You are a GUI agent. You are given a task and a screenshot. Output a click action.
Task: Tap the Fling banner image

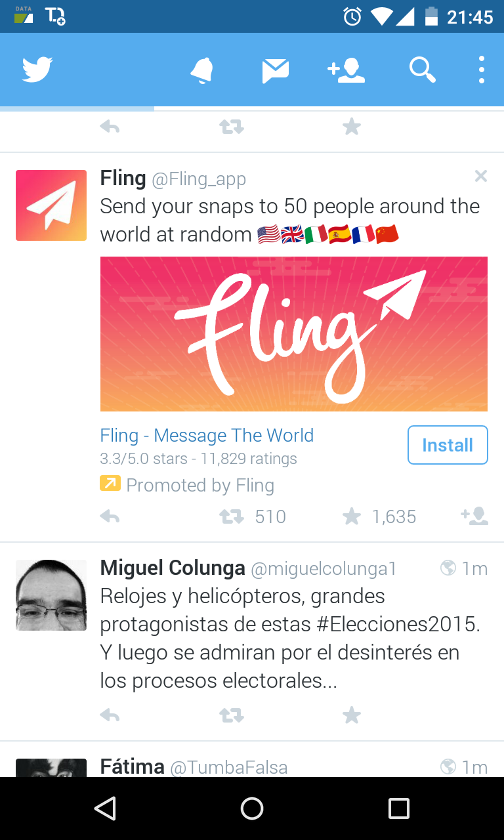pyautogui.click(x=293, y=333)
